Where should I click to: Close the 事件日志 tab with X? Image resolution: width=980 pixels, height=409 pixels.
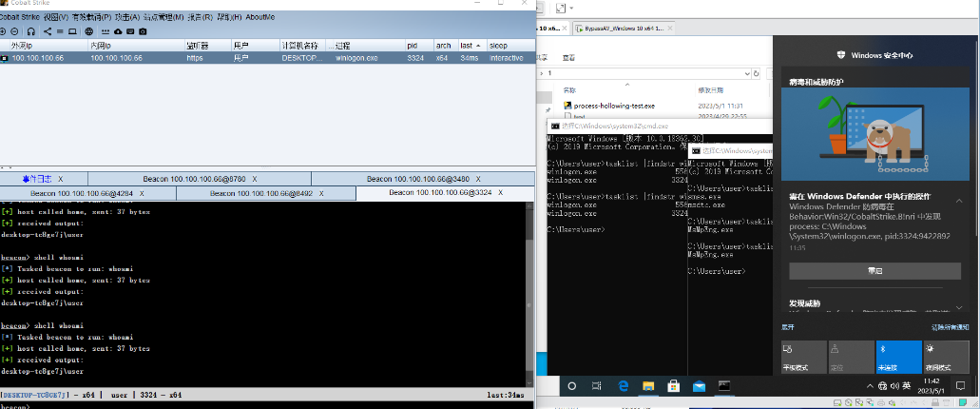[60, 179]
